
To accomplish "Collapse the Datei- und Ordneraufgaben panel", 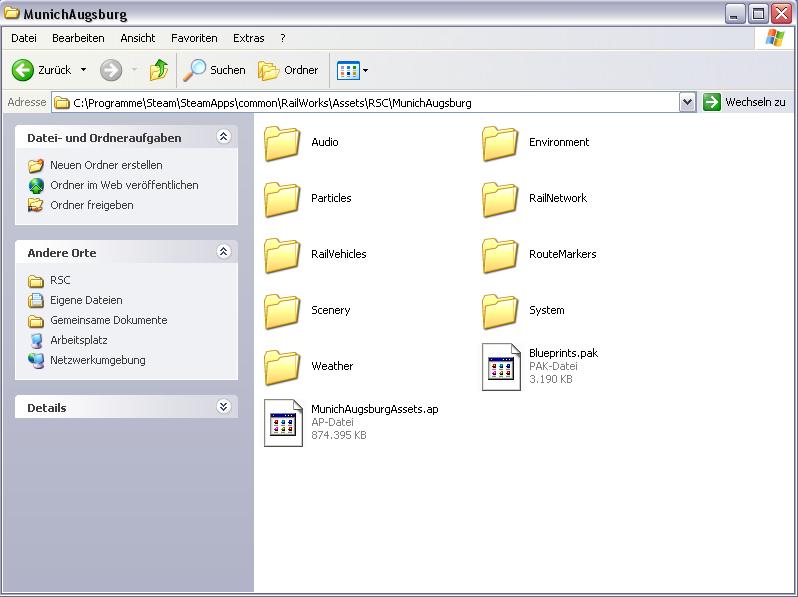I will [223, 137].
